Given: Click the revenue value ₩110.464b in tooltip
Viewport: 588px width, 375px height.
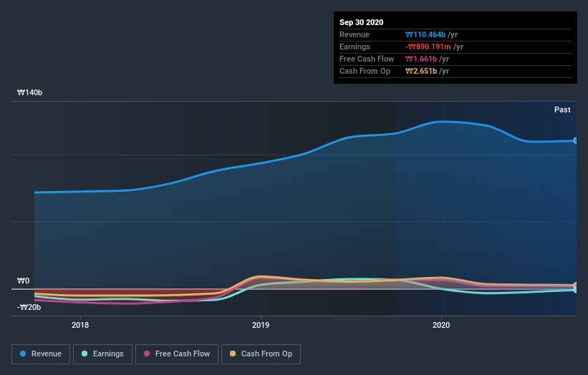Looking at the screenshot, I should coord(425,34).
